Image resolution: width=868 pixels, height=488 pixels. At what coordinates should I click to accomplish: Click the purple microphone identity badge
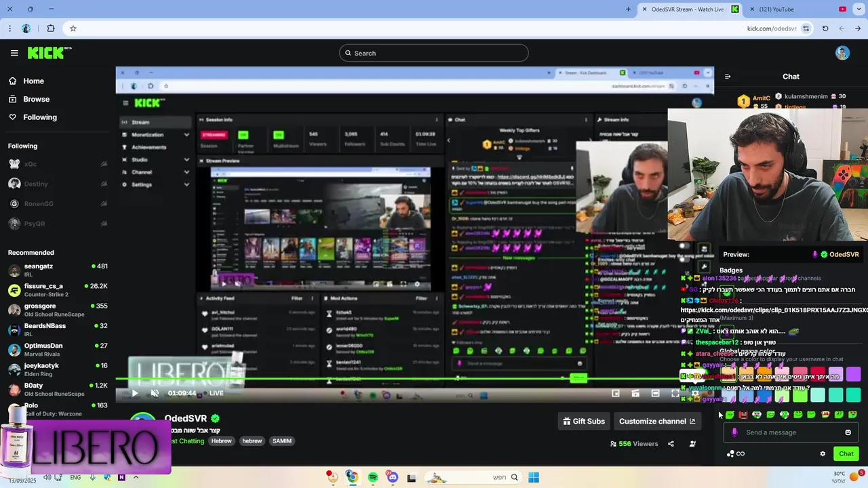point(734,432)
